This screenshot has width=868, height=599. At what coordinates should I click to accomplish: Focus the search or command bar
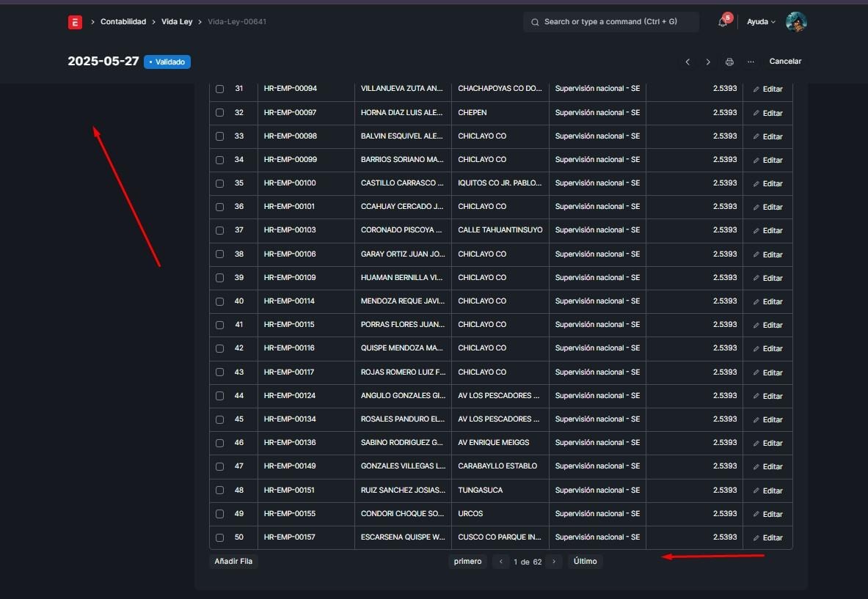pos(611,22)
